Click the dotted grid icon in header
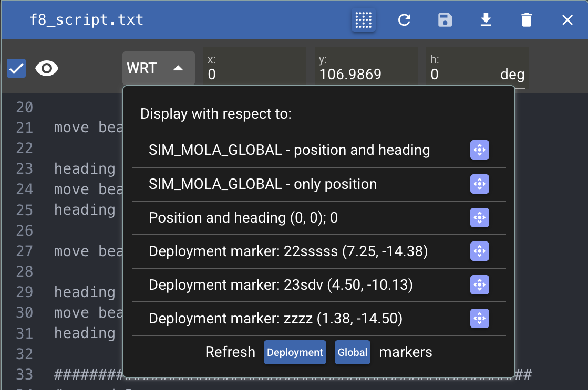Viewport: 588px width, 390px height. coord(363,20)
